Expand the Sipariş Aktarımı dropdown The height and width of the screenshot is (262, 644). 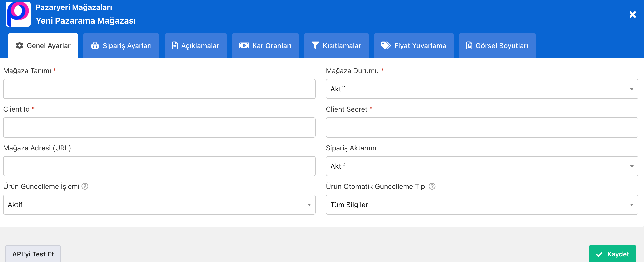tap(482, 166)
